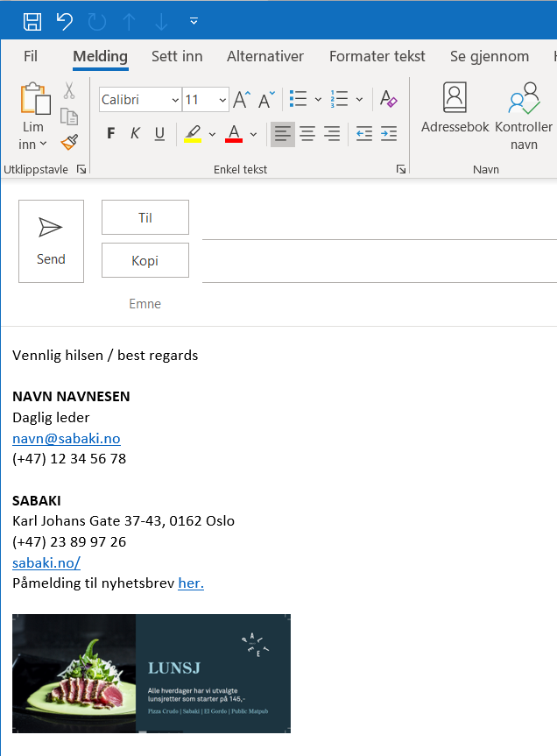
Task: Apply yellow text highlight color
Action: click(193, 134)
